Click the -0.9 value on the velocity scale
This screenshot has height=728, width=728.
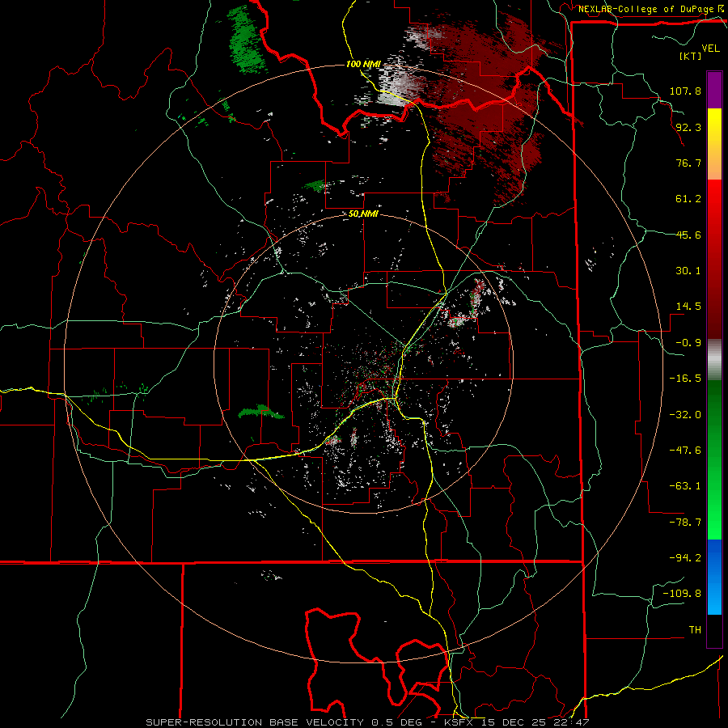pyautogui.click(x=688, y=343)
